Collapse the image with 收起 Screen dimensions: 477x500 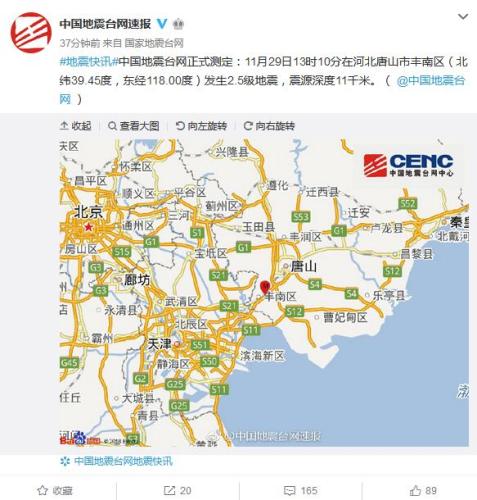click(75, 126)
